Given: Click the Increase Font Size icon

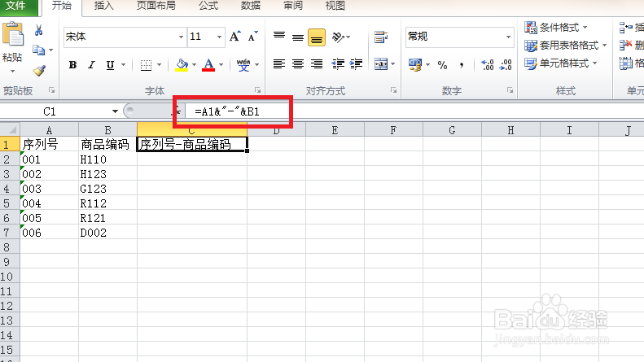Looking at the screenshot, I should tap(235, 37).
